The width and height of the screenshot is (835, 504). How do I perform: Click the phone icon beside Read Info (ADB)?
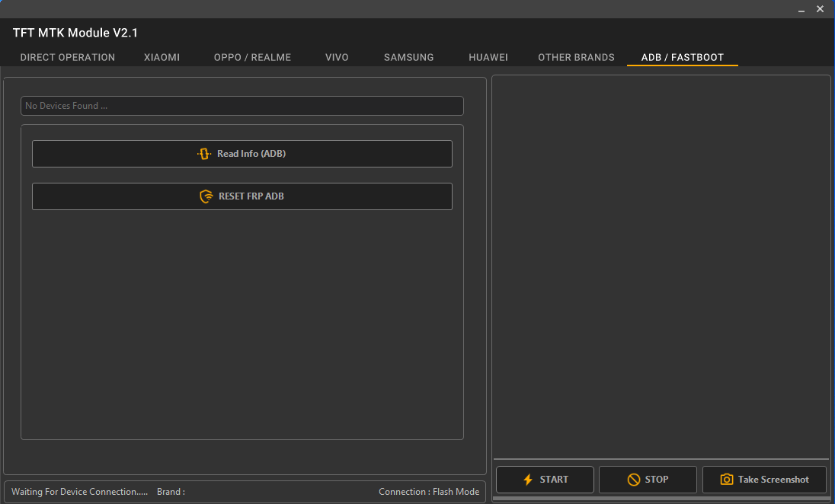[203, 153]
